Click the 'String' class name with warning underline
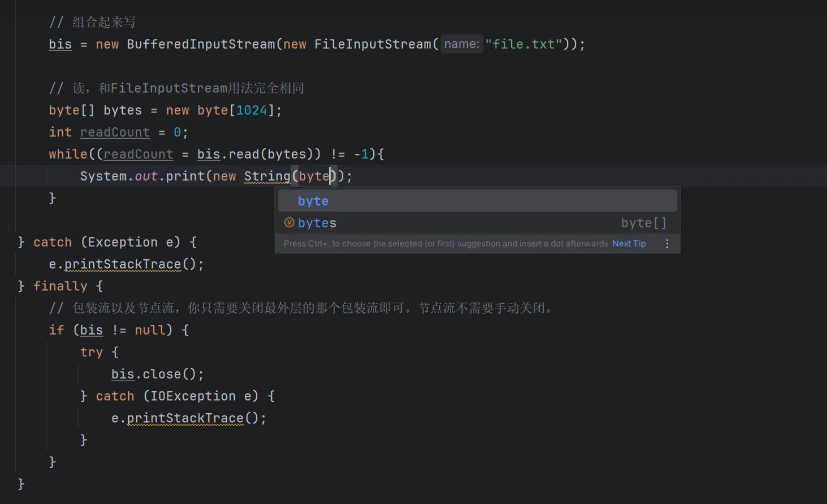 (x=267, y=176)
